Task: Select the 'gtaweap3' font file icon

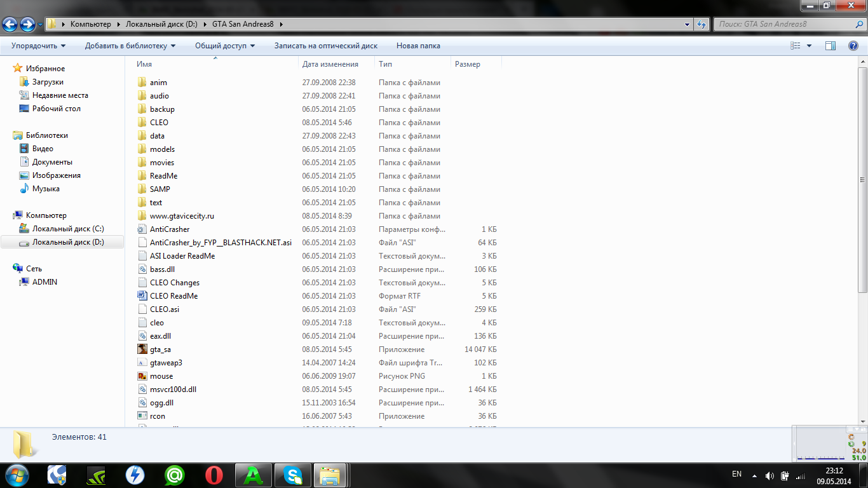Action: (x=142, y=363)
